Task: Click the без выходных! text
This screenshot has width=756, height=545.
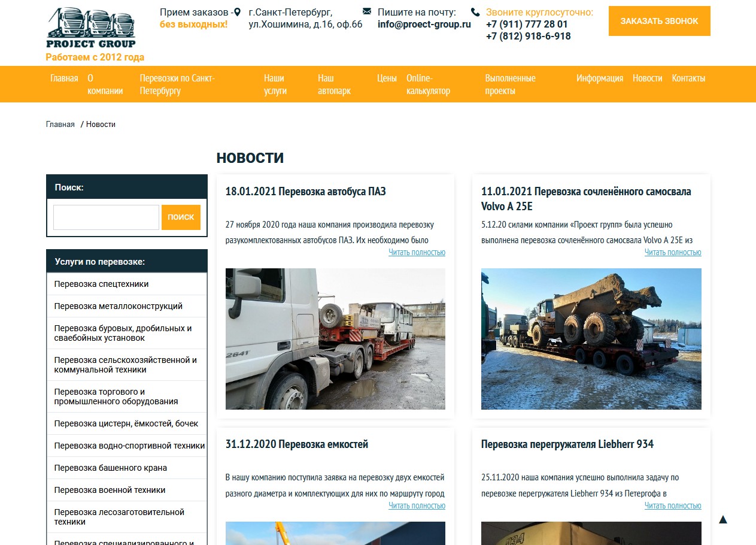Action: click(194, 25)
